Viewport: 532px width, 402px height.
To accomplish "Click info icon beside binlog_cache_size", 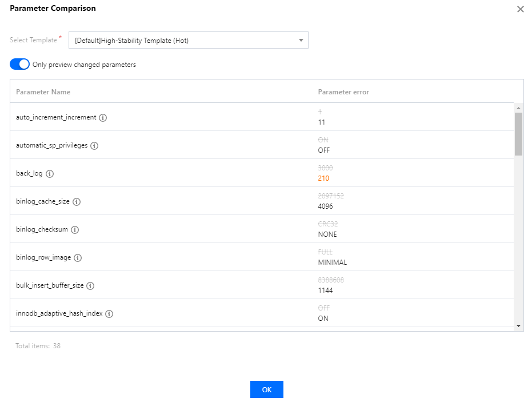I will 77,202.
